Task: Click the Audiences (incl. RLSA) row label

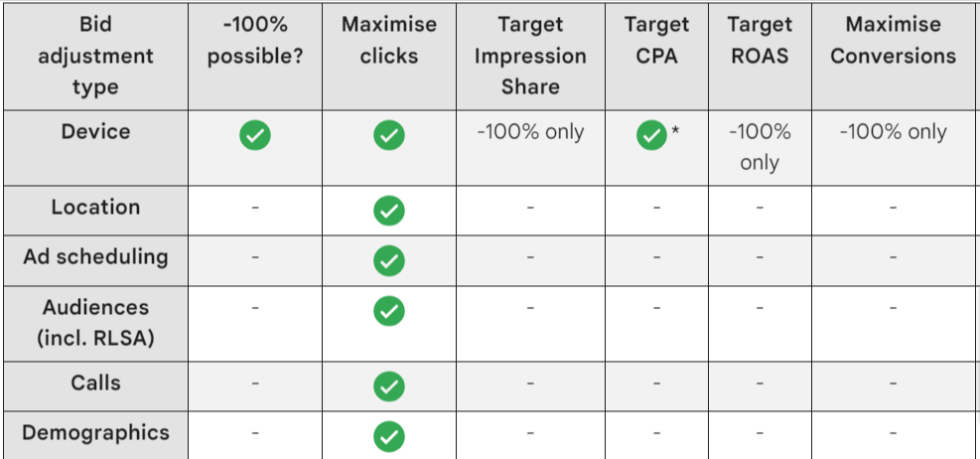Action: pyautogui.click(x=95, y=323)
